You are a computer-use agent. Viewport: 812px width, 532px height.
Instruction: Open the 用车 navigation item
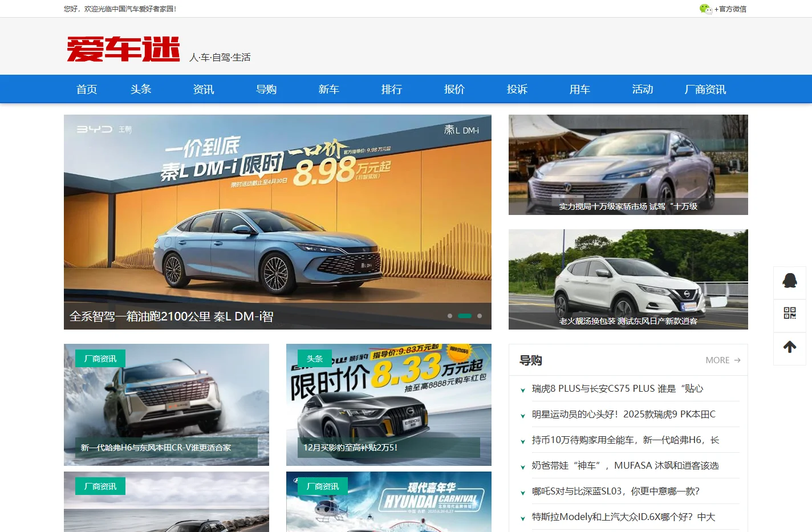(x=580, y=89)
